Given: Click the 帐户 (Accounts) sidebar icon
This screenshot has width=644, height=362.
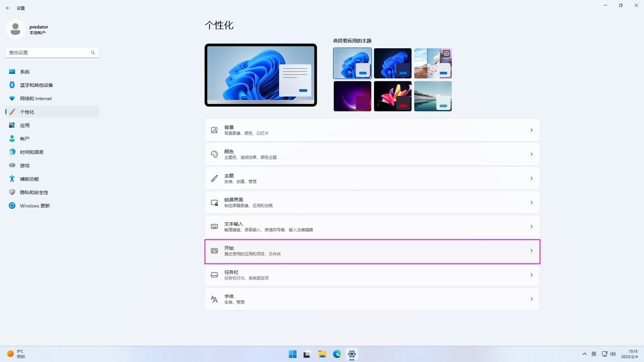Looking at the screenshot, I should (x=24, y=138).
